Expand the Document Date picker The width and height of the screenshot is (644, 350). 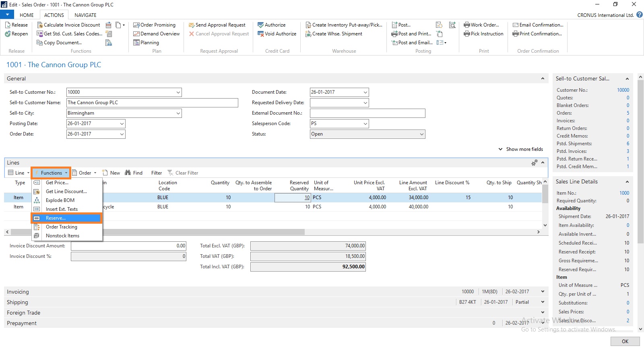(x=365, y=93)
